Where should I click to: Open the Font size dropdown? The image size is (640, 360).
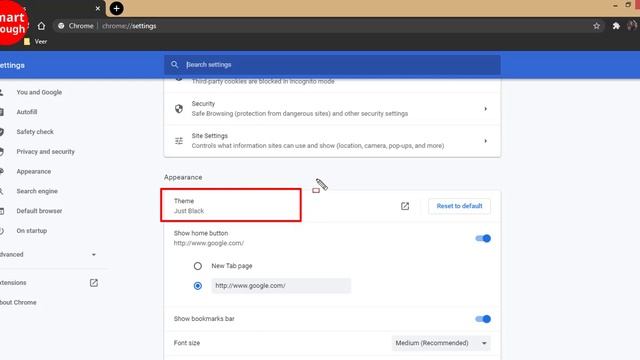(441, 343)
